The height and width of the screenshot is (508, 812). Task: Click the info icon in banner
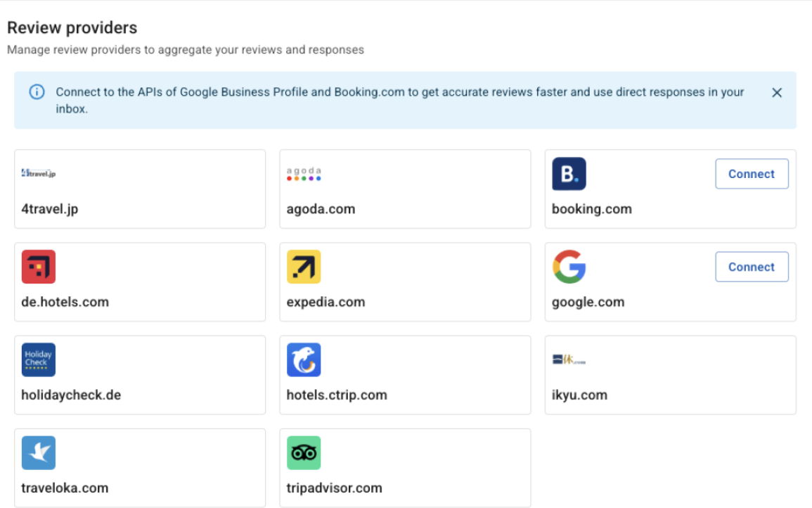point(37,92)
